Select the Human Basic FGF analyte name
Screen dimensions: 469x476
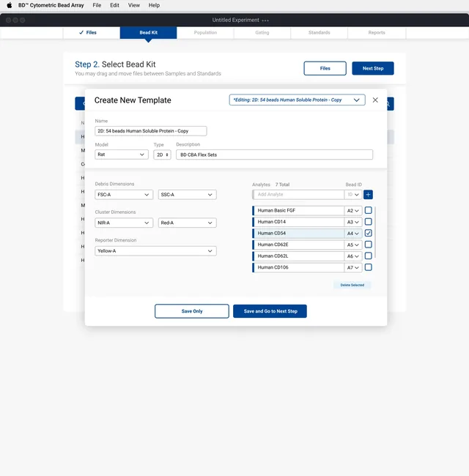(276, 210)
